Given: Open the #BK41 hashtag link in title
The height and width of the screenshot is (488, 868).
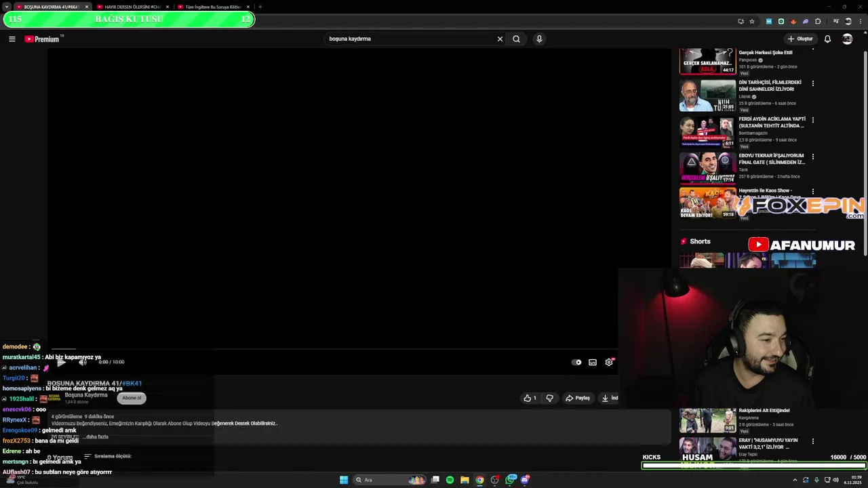Looking at the screenshot, I should tap(132, 384).
